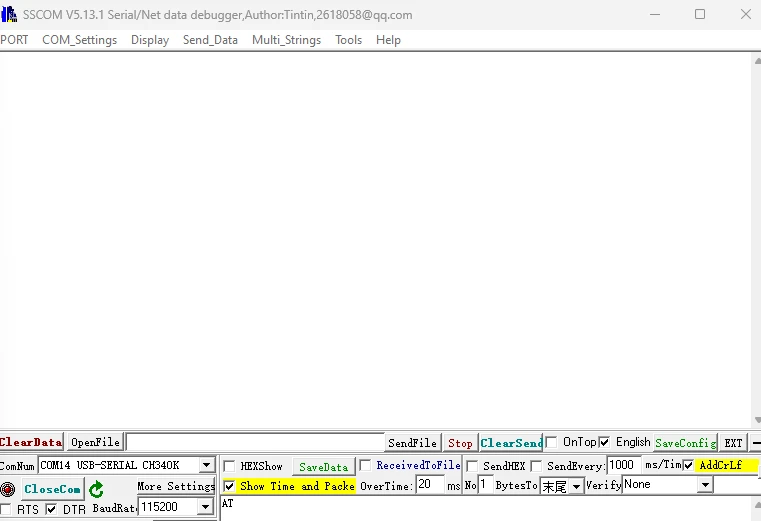The height and width of the screenshot is (521, 761).
Task: Toggle the DTR checkbox
Action: pos(52,509)
